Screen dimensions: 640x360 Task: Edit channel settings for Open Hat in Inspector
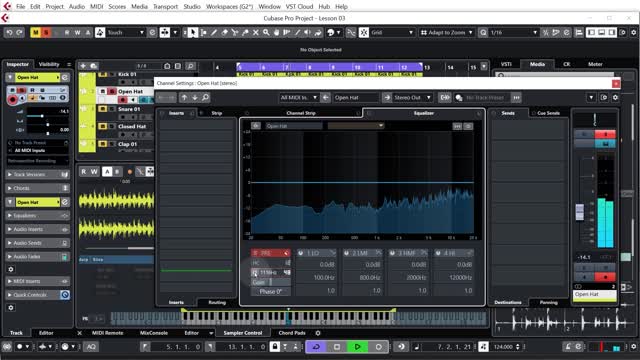[x=65, y=77]
